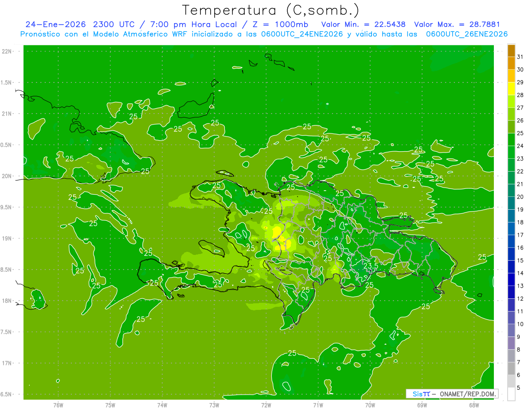Click the "75W" longitude label
The width and height of the screenshot is (532, 411).
[x=110, y=405]
